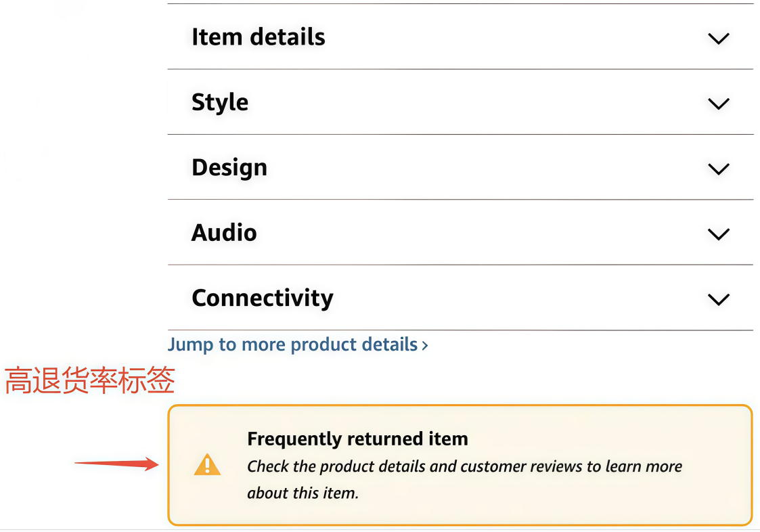Jump to more product details link
The image size is (760, 532).
pyautogui.click(x=292, y=345)
